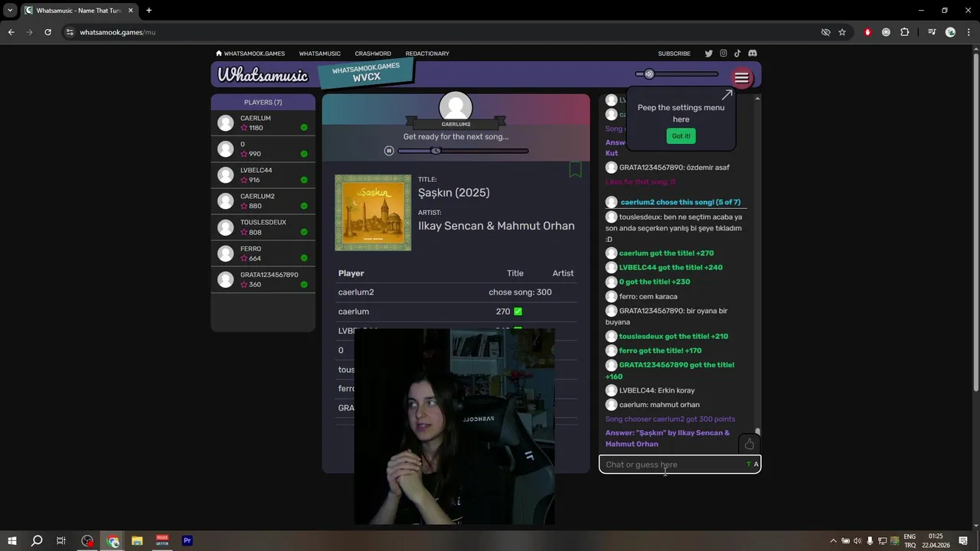Adjust the song progress slider
980x551 pixels.
463,151
